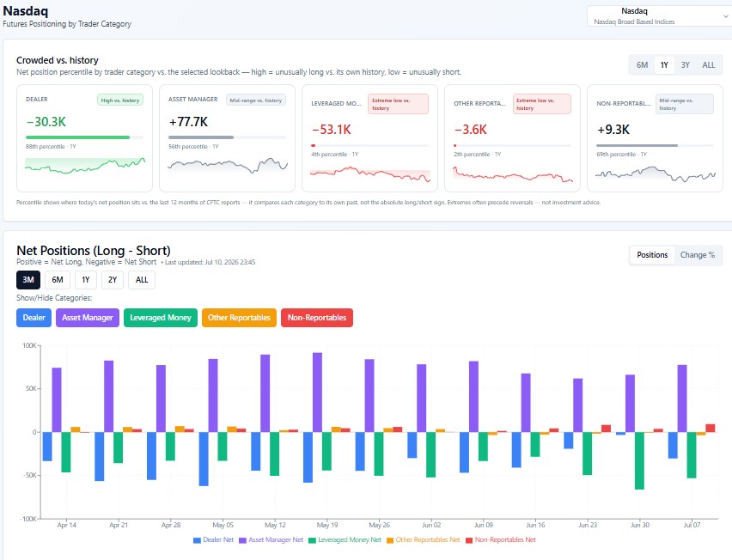The width and height of the screenshot is (732, 560).
Task: Click the Apr 14 axis label
Action: [x=66, y=525]
